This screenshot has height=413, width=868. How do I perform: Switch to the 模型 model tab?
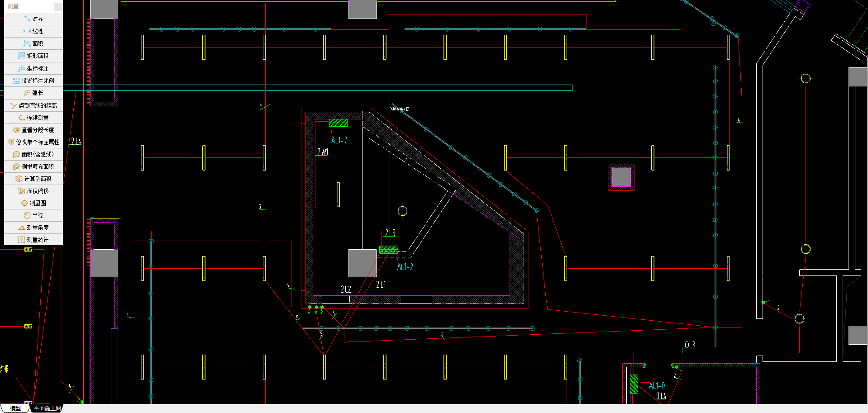(15, 408)
